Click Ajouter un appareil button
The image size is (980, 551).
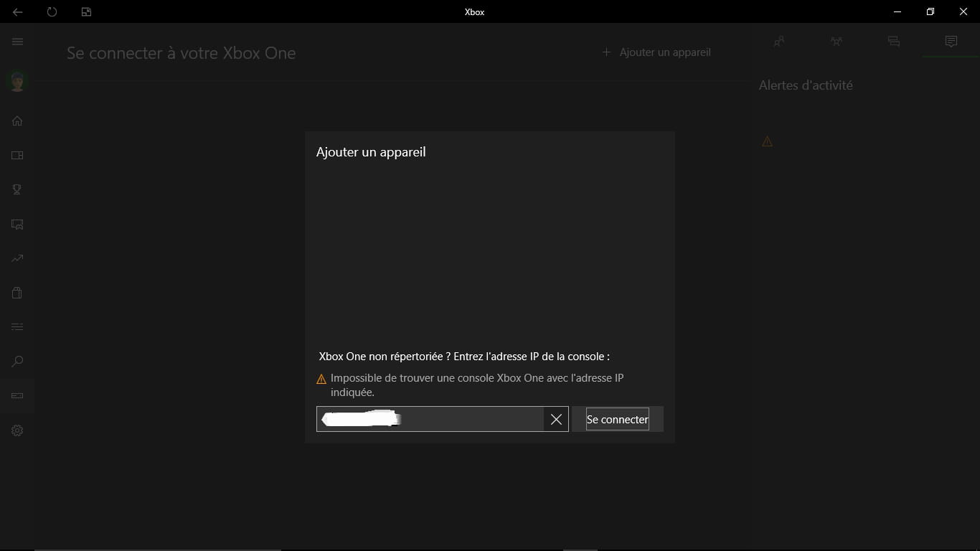656,52
